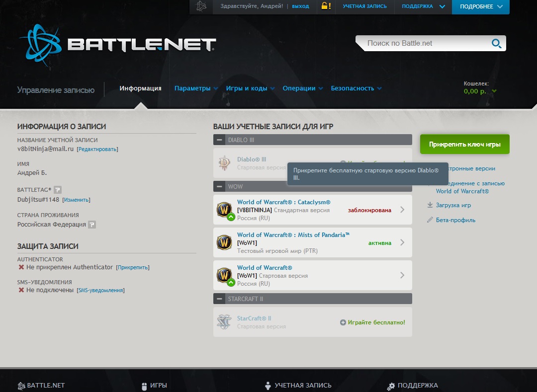Select the Информация tab
This screenshot has height=392, width=537.
coord(140,88)
